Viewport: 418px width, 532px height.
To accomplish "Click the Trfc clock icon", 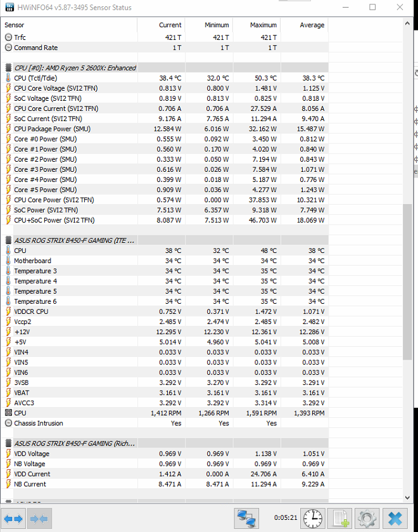I will pos(8,37).
